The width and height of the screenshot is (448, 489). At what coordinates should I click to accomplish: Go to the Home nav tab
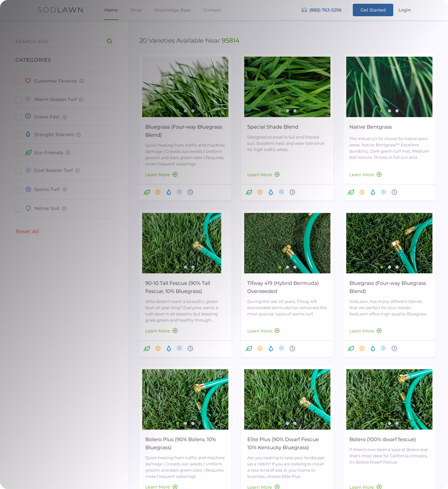click(x=111, y=10)
